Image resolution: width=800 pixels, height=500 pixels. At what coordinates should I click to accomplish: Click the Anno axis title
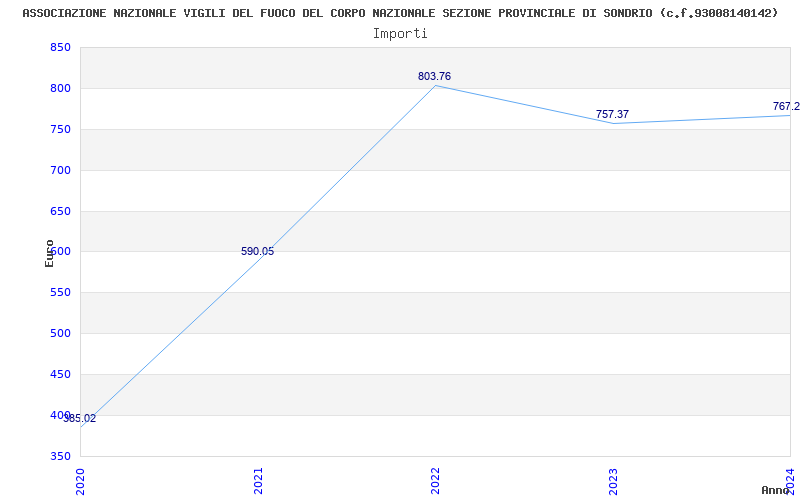[776, 490]
